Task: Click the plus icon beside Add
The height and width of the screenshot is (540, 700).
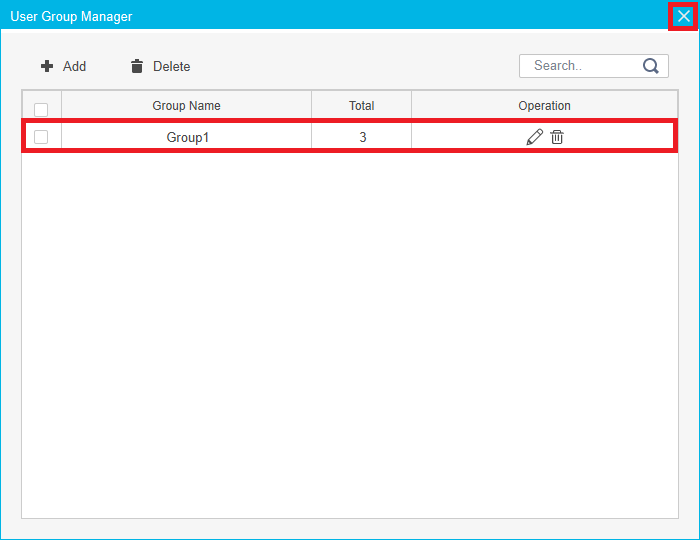Action: [46, 66]
